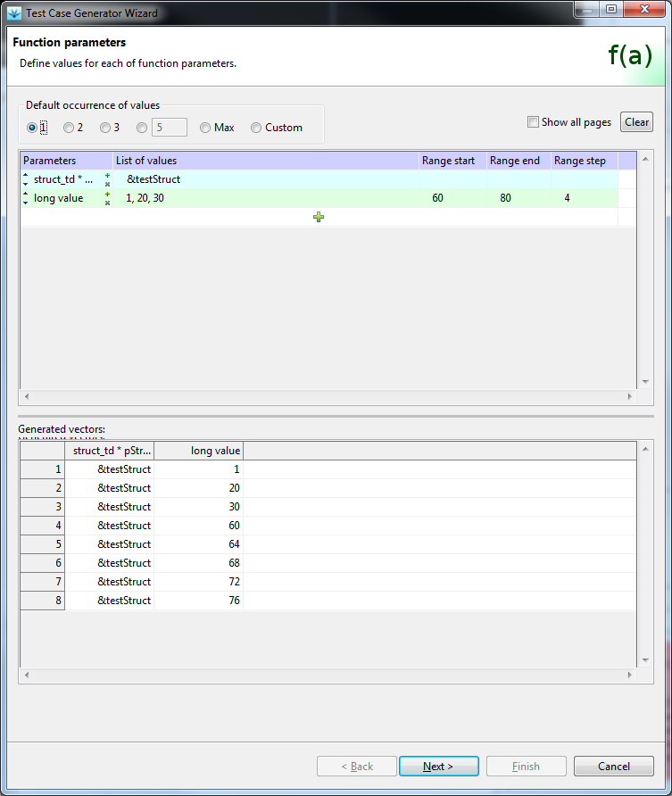
Task: Select occurrence radio button 2
Action: pyautogui.click(x=69, y=128)
